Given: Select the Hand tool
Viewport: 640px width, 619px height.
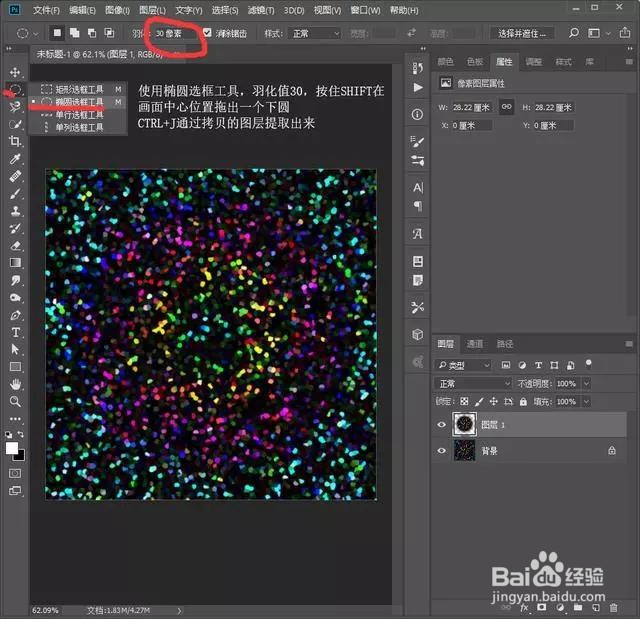Looking at the screenshot, I should click(x=15, y=384).
